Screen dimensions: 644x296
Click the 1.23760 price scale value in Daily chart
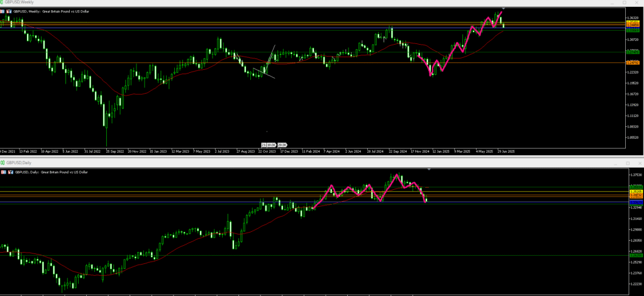point(636,273)
